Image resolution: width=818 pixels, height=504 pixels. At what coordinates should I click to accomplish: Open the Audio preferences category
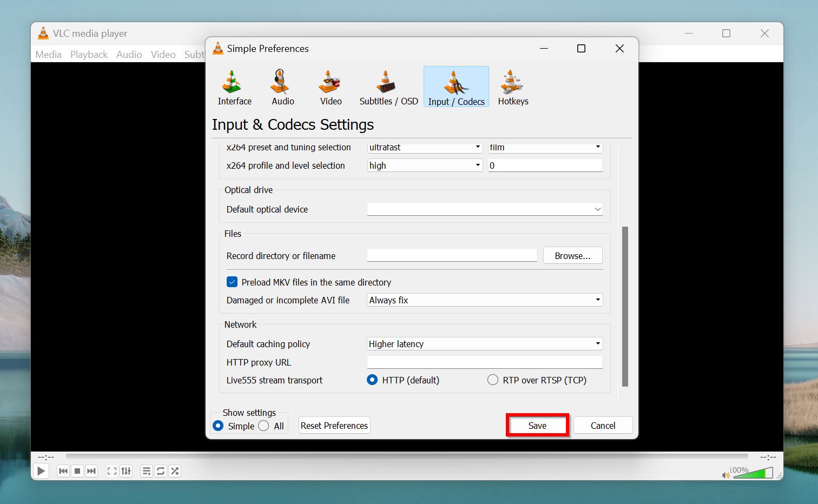pos(282,87)
